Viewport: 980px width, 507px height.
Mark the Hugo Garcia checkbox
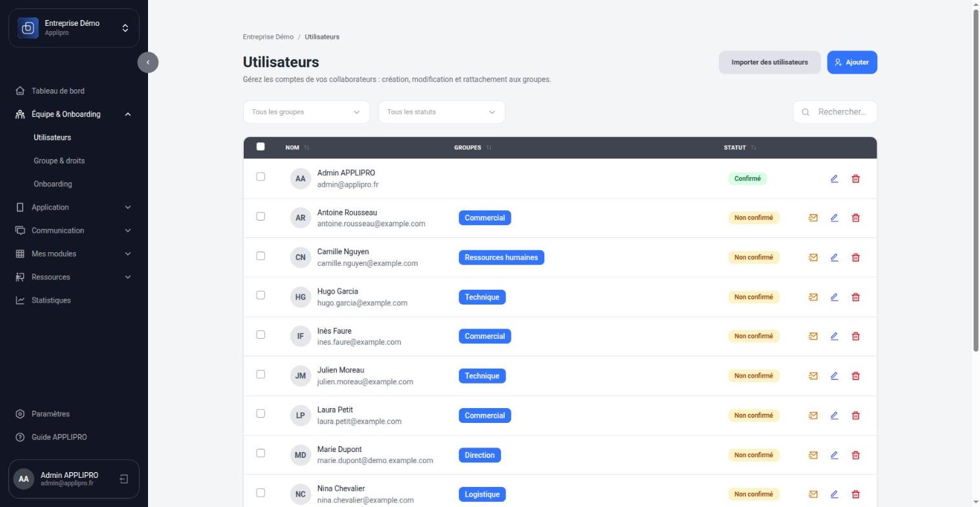click(x=261, y=295)
